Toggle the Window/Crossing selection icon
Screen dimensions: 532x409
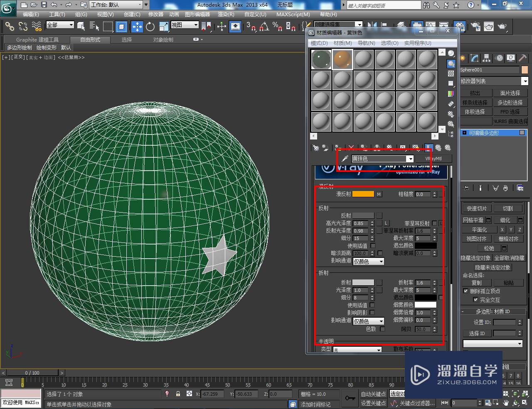(121, 27)
